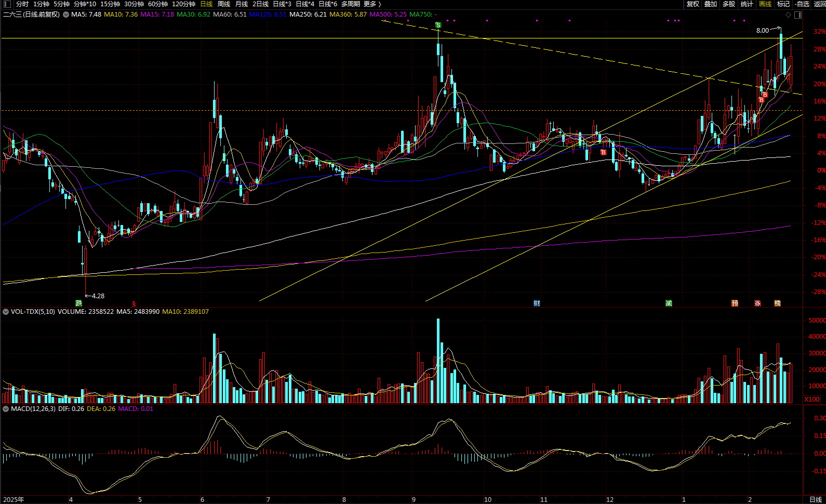826x504 pixels.
Task: Remove stock via -自选 button
Action: coord(802,4)
